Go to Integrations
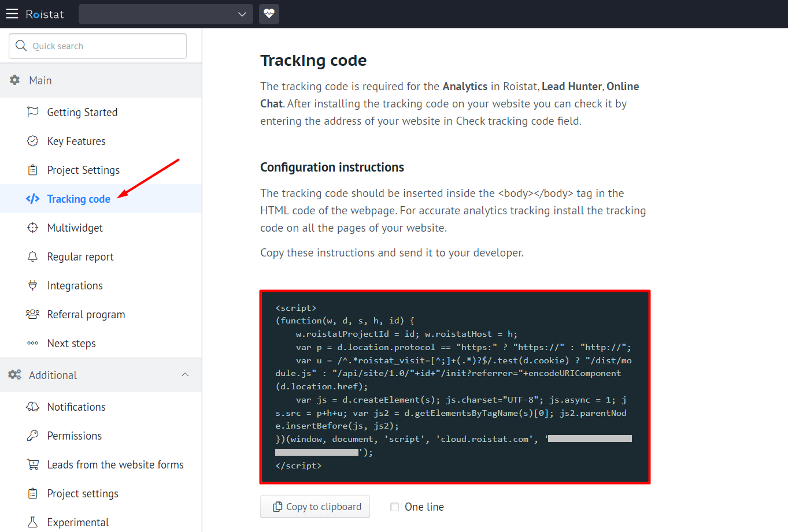The width and height of the screenshot is (788, 532). 75,285
